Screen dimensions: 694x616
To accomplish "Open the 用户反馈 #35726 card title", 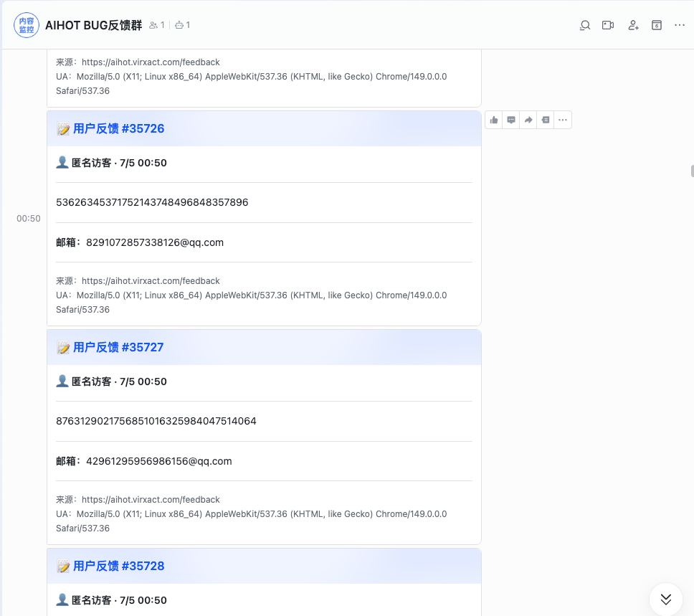I will pos(118,128).
